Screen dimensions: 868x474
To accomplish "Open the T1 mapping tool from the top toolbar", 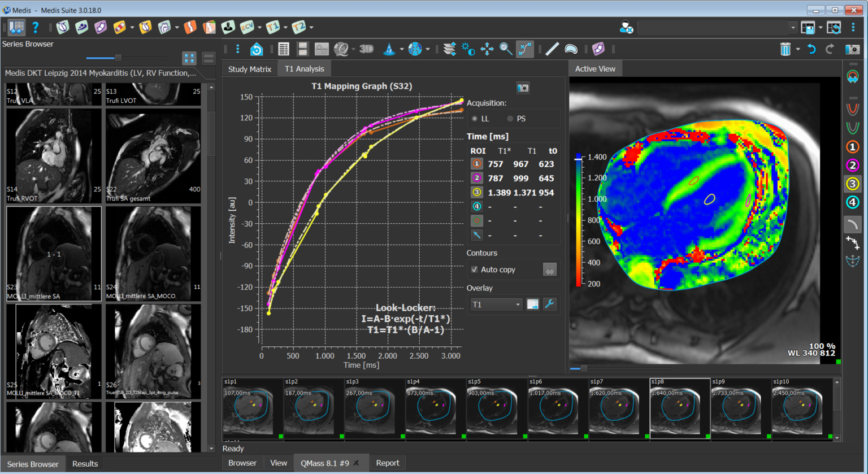I will [273, 27].
